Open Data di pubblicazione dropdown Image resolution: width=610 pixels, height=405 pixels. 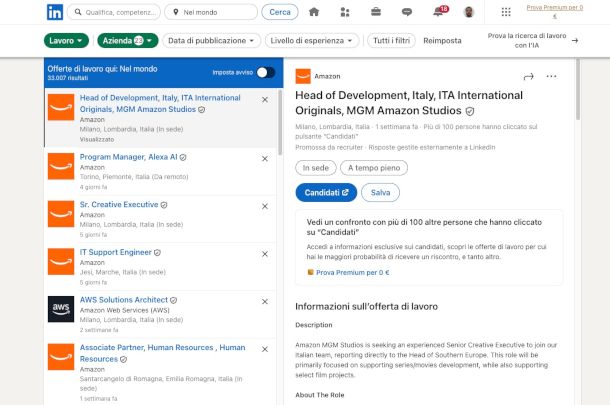(x=211, y=40)
